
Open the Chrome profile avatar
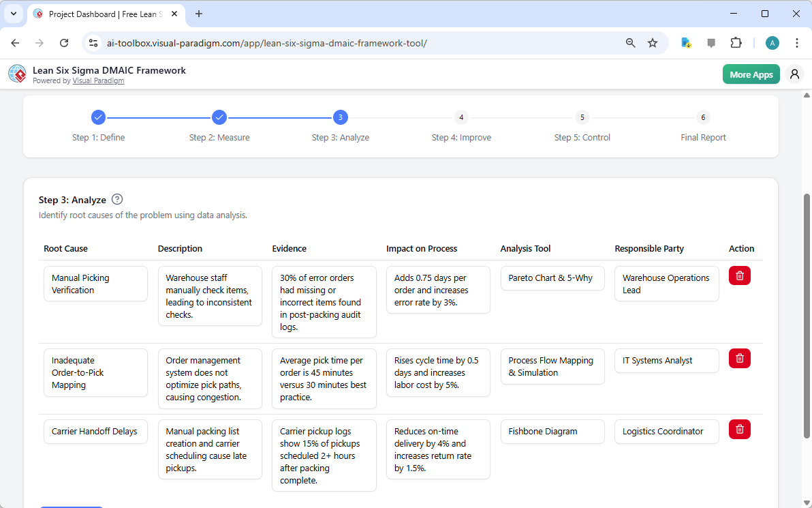pos(772,42)
